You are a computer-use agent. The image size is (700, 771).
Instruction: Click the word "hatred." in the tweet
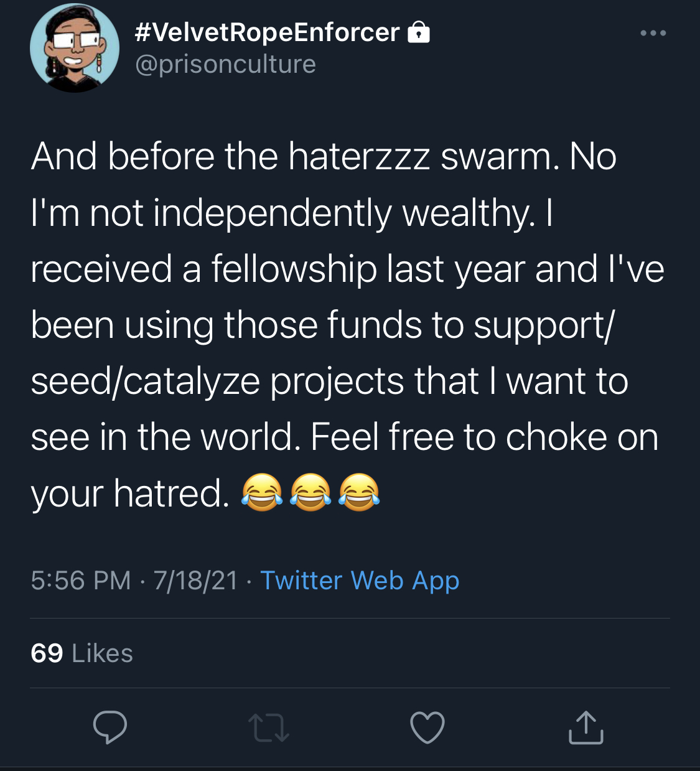click(x=171, y=493)
